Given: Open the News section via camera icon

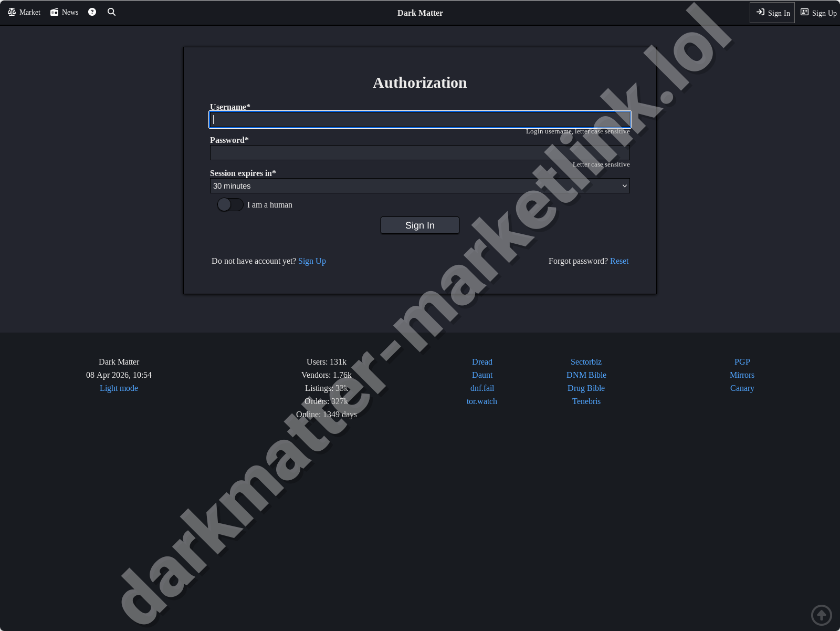Looking at the screenshot, I should point(64,12).
